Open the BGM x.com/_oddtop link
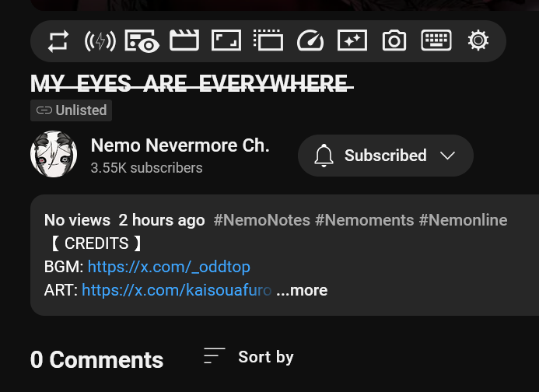This screenshot has width=539, height=392. (x=169, y=267)
